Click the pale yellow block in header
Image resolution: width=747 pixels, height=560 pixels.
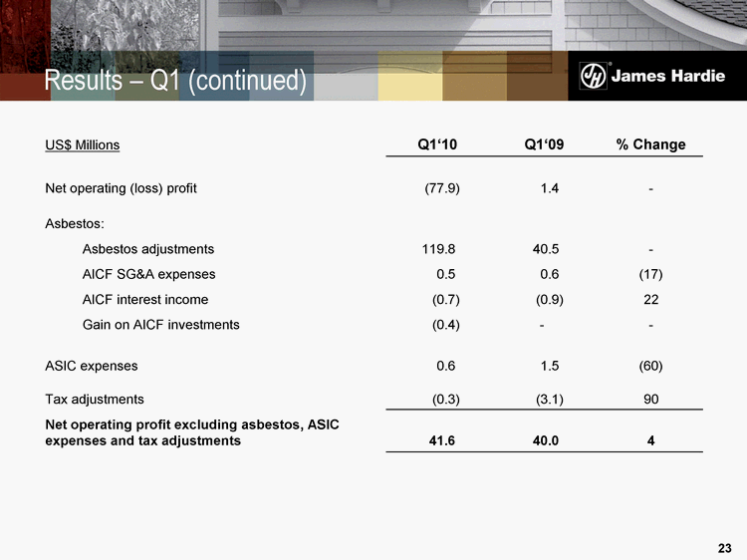409,77
